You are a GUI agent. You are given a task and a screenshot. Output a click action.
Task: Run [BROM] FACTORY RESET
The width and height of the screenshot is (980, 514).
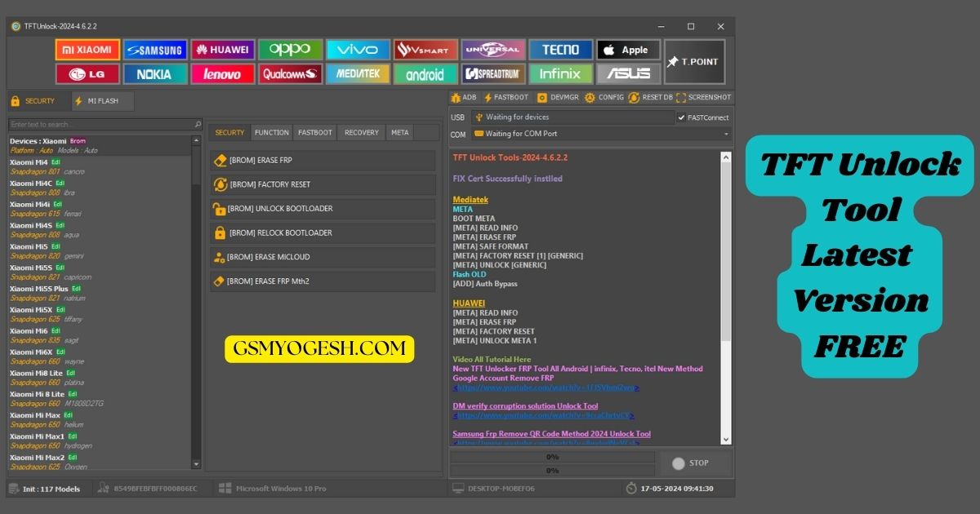[x=322, y=184]
